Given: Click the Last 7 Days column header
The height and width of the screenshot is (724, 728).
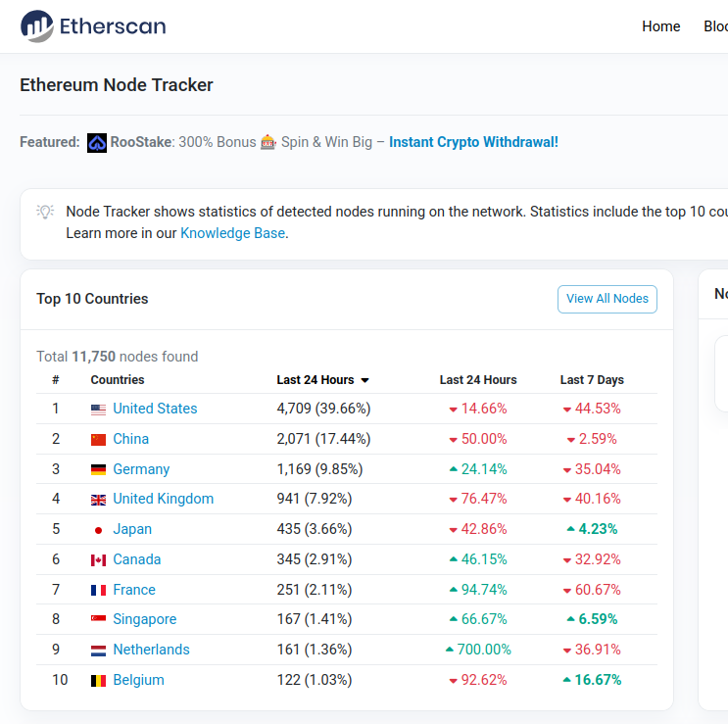Looking at the screenshot, I should [592, 380].
